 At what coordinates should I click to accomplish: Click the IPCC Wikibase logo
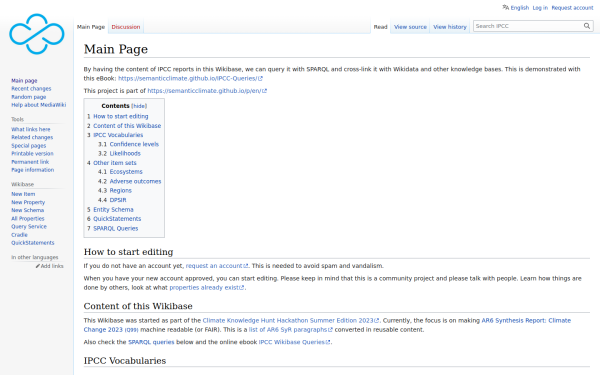(x=37, y=34)
